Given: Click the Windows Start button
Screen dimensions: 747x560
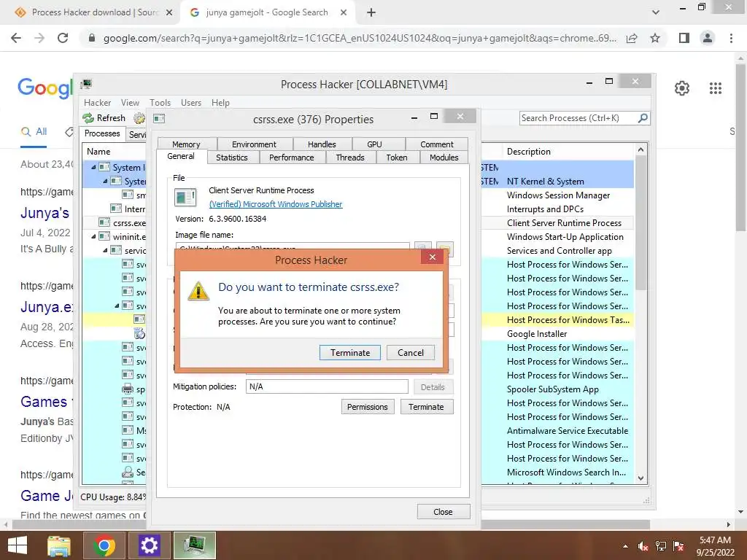Looking at the screenshot, I should 18,545.
